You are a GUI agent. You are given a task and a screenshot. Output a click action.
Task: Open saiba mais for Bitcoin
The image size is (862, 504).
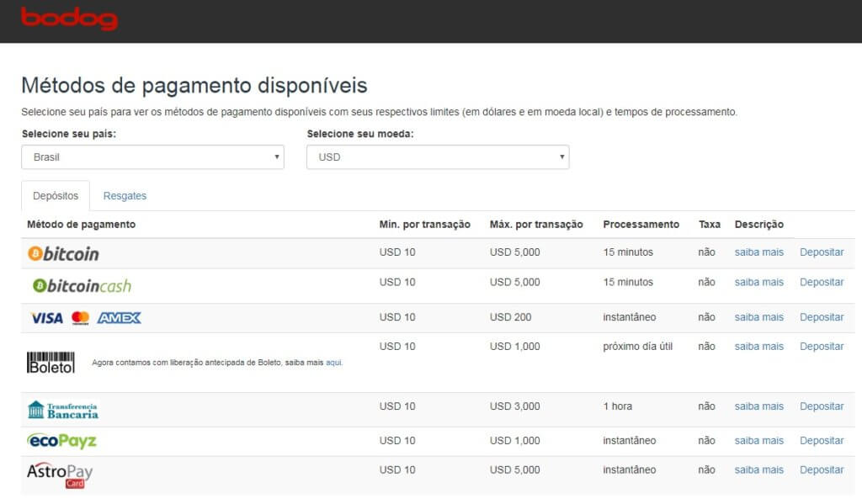coord(758,252)
